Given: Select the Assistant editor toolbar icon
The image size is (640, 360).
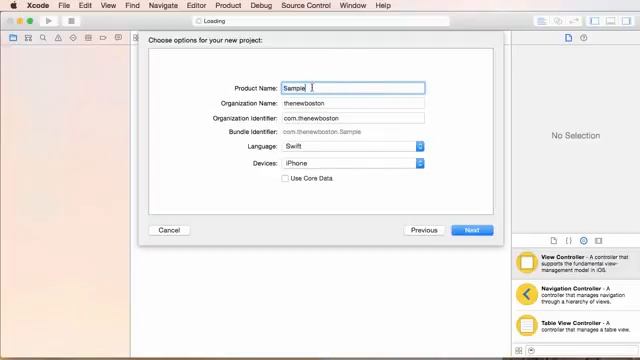Looking at the screenshot, I should point(558,21).
